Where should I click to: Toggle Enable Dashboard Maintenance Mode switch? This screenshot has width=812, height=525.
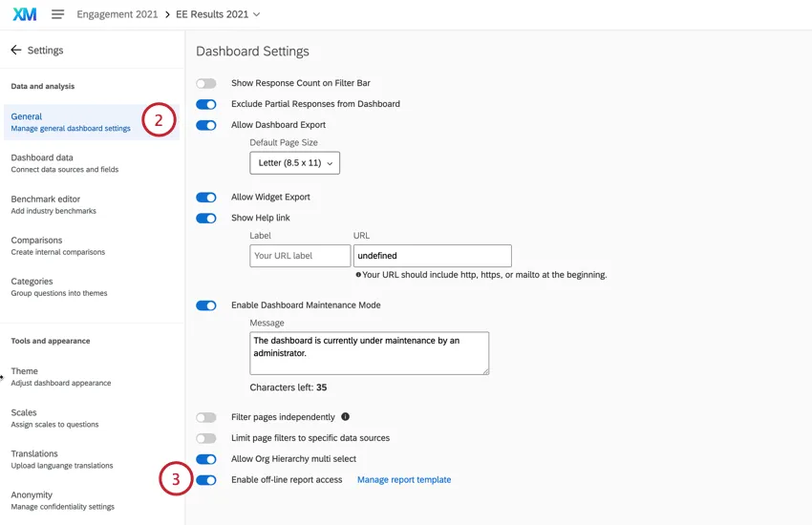[205, 305]
